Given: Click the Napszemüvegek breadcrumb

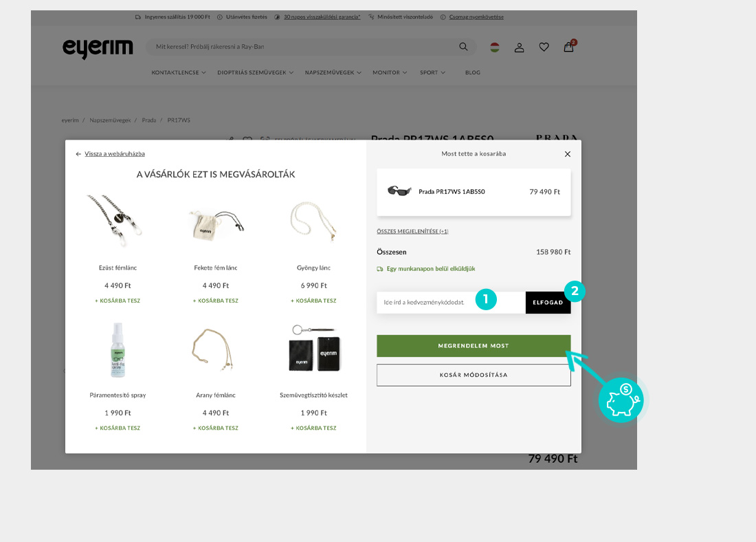Looking at the screenshot, I should (110, 120).
